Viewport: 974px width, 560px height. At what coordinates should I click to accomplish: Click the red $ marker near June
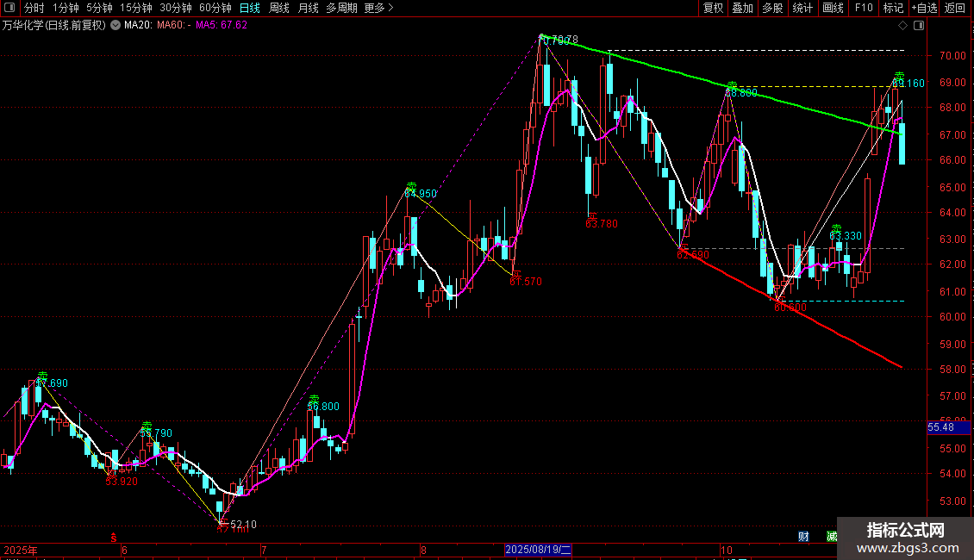tap(114, 538)
